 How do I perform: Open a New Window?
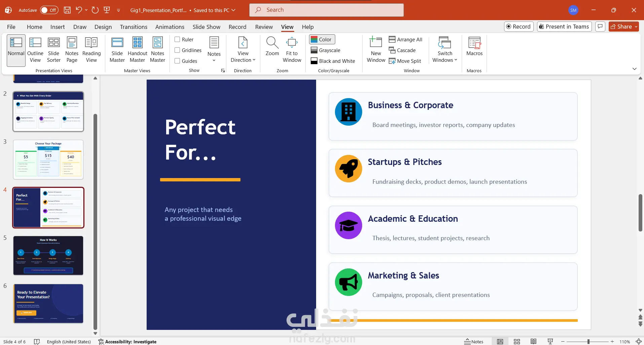[x=376, y=50]
